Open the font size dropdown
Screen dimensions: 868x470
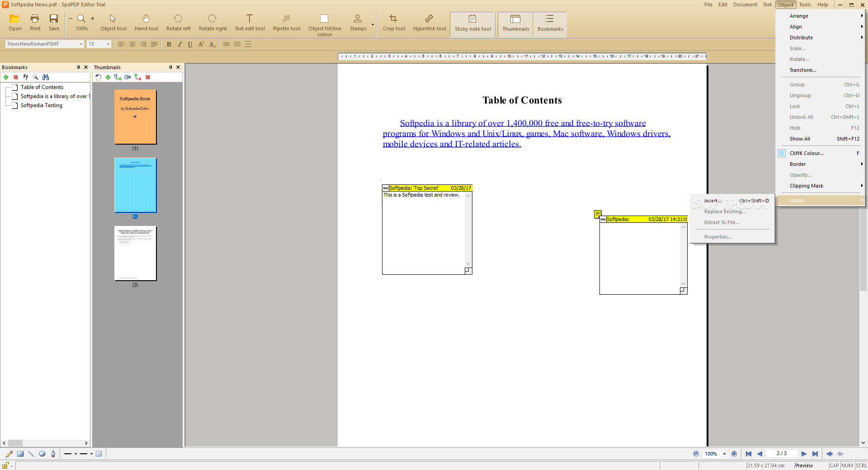(x=108, y=44)
